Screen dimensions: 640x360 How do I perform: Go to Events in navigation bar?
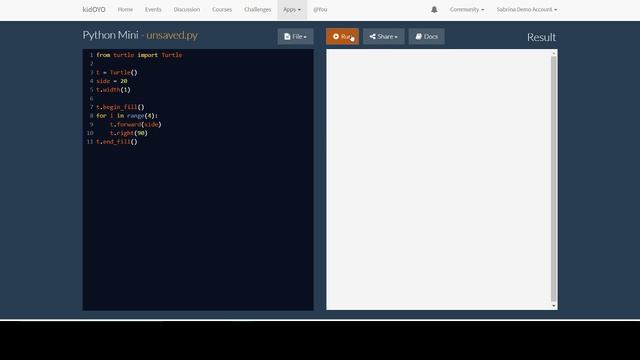pyautogui.click(x=153, y=9)
